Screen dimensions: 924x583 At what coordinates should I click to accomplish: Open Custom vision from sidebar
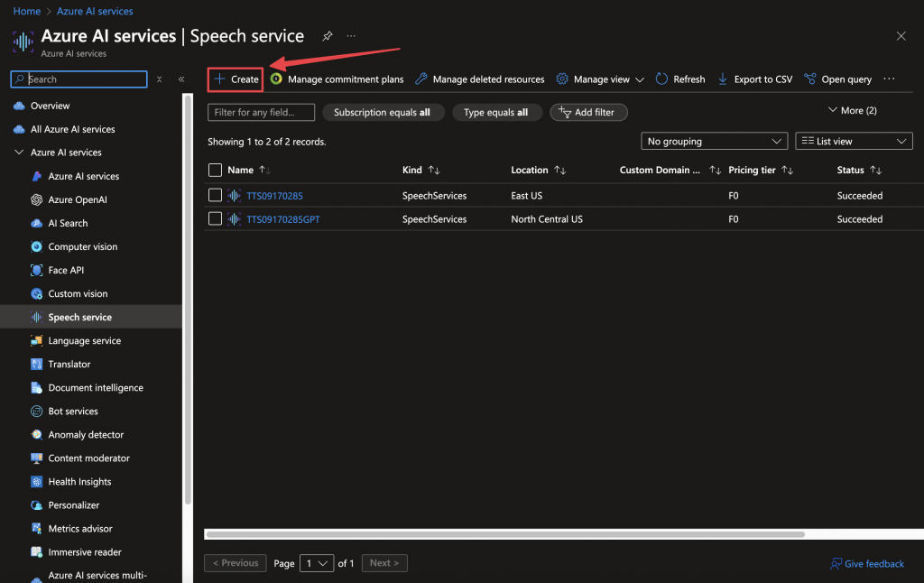(x=78, y=293)
